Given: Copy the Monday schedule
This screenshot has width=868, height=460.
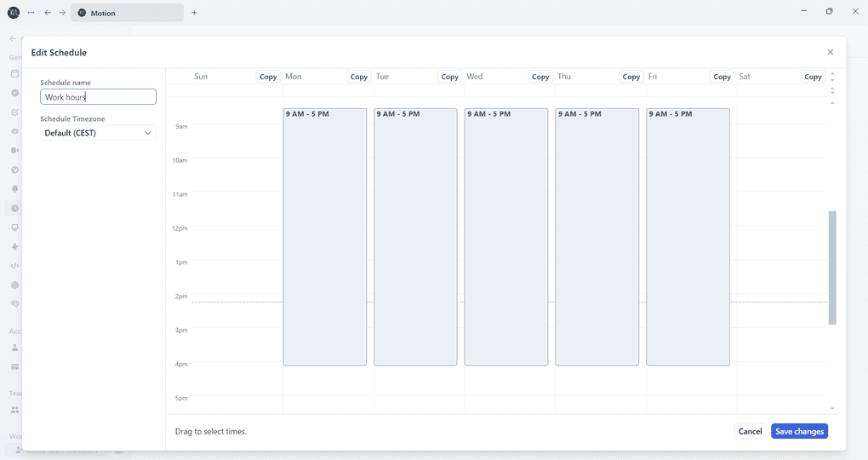Looking at the screenshot, I should click(x=359, y=77).
